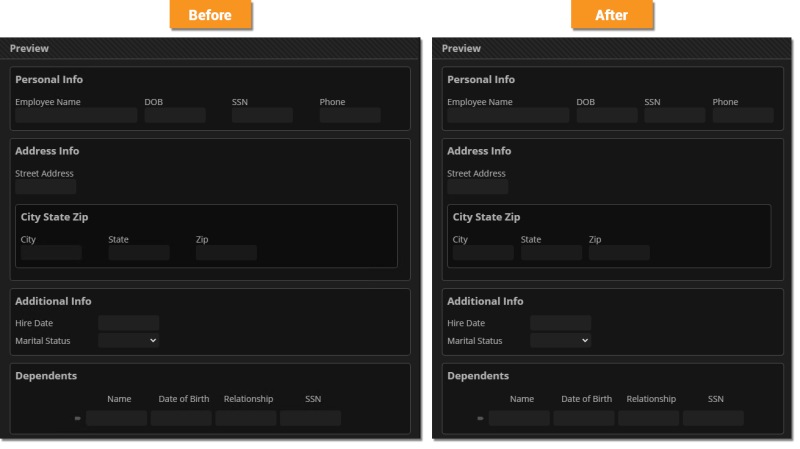This screenshot has height=449, width=800.
Task: Click Hire Date field in Before preview
Action: tap(129, 323)
